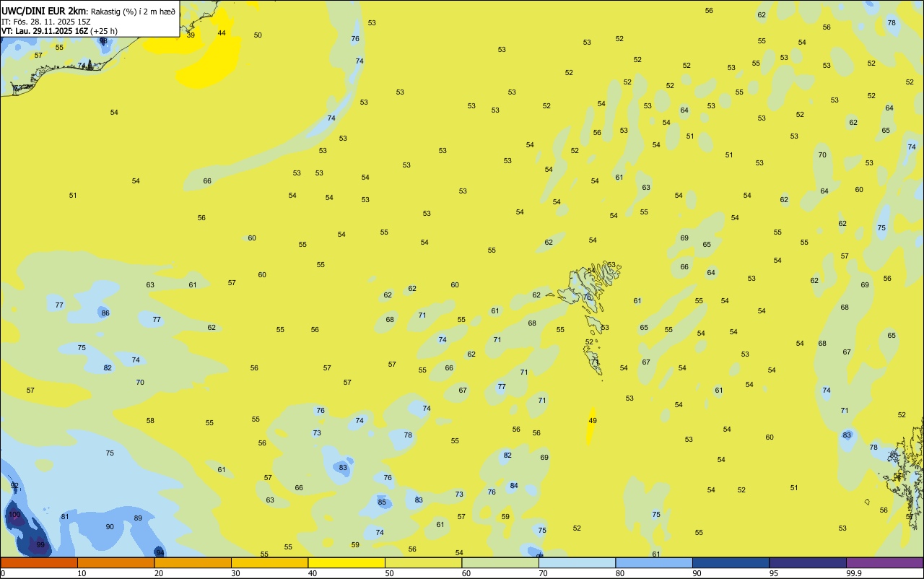
Task: Click the 80–90 medium blue legend swatch
Action: pyautogui.click(x=654, y=562)
